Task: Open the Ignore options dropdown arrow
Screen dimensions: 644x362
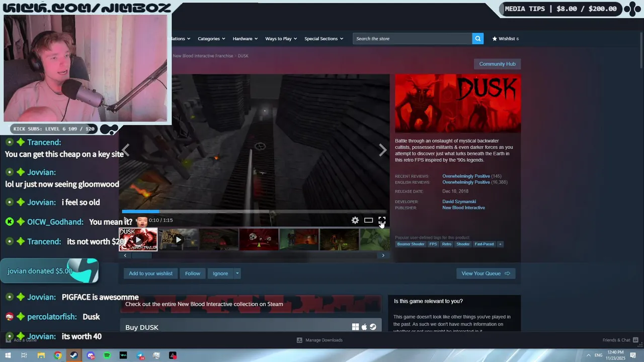Action: (x=237, y=274)
